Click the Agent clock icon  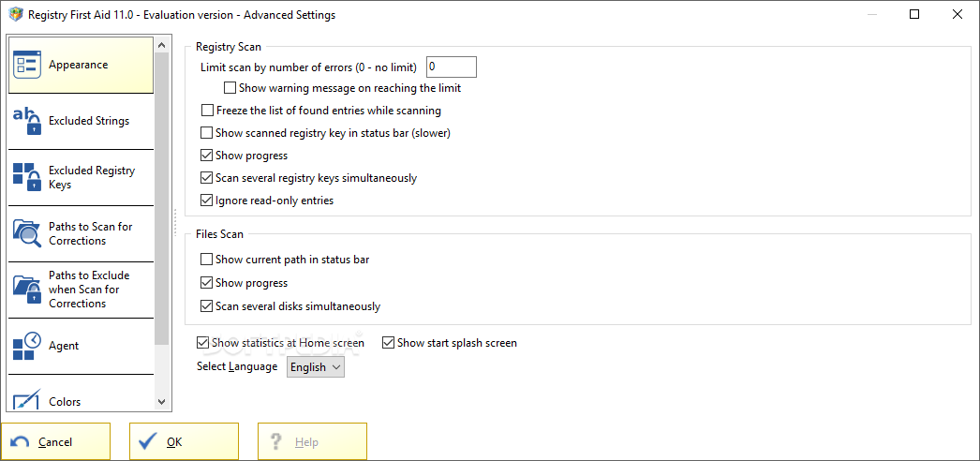(26, 346)
